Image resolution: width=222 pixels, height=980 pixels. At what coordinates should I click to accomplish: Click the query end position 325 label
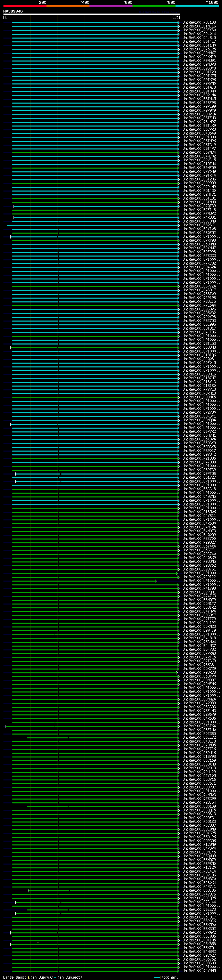coord(175,17)
